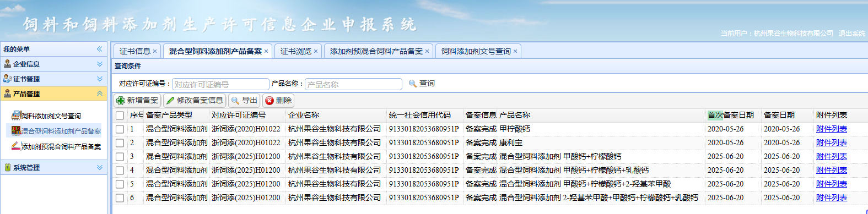Open 附件列表 link for 甲柠酸钙
Image resolution: width=868 pixels, height=214 pixels.
point(832,129)
